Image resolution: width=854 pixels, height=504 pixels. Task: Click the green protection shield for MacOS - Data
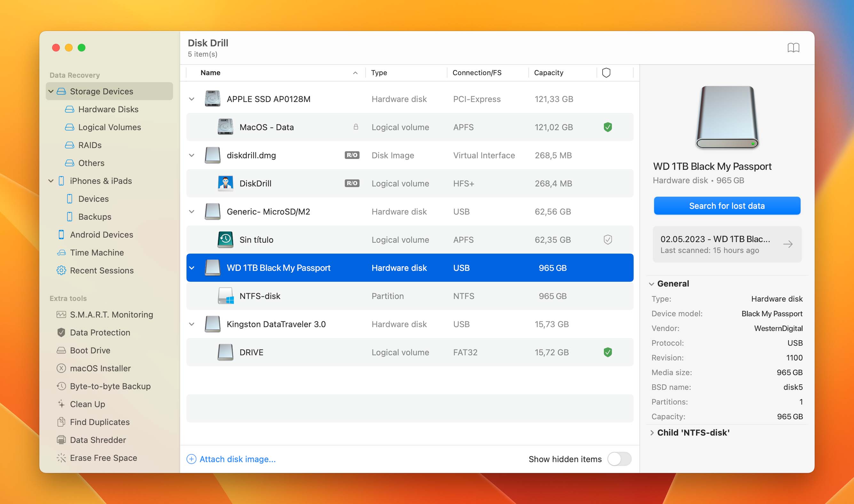[608, 127]
